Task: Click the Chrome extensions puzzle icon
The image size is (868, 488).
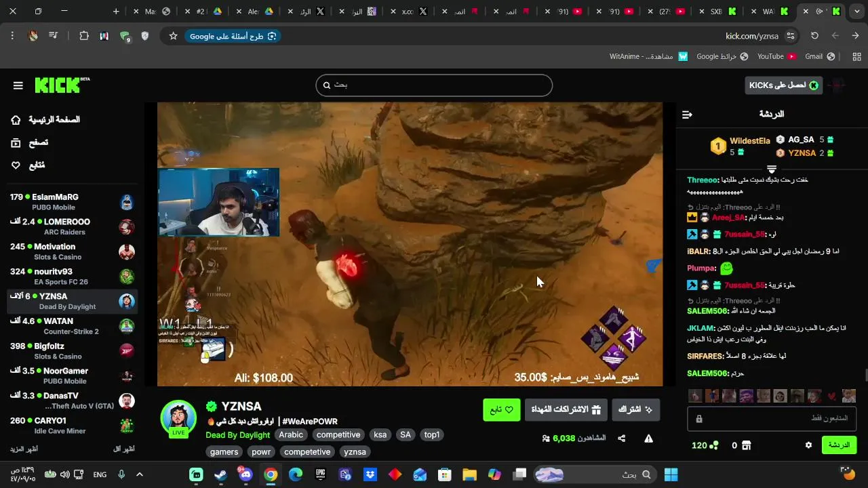Action: (x=84, y=36)
